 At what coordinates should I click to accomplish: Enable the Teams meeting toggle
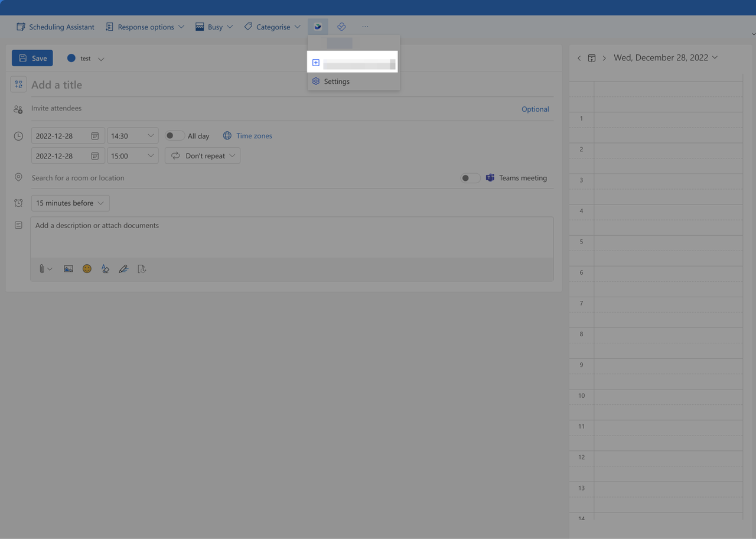coord(470,178)
